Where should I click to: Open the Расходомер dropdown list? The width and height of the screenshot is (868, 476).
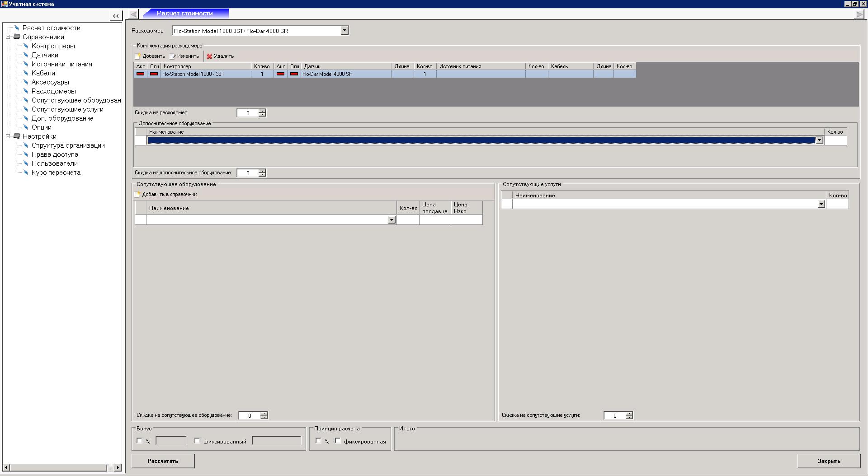click(x=344, y=31)
